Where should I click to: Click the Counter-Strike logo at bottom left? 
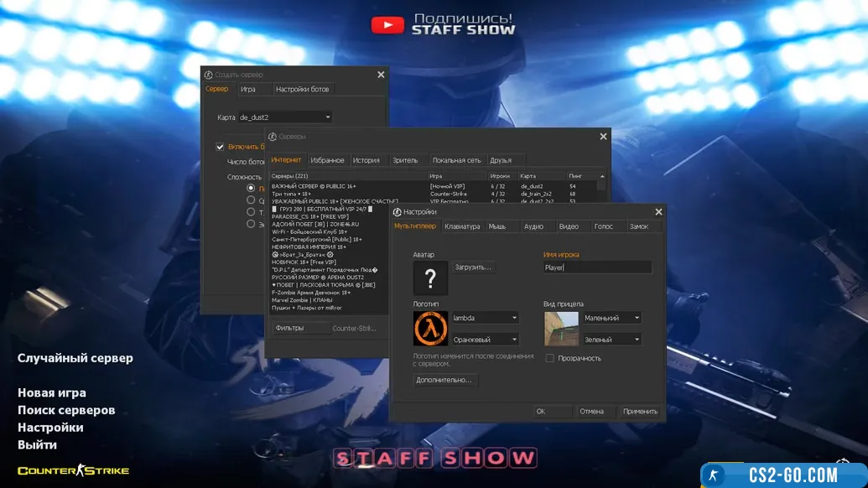(x=74, y=470)
